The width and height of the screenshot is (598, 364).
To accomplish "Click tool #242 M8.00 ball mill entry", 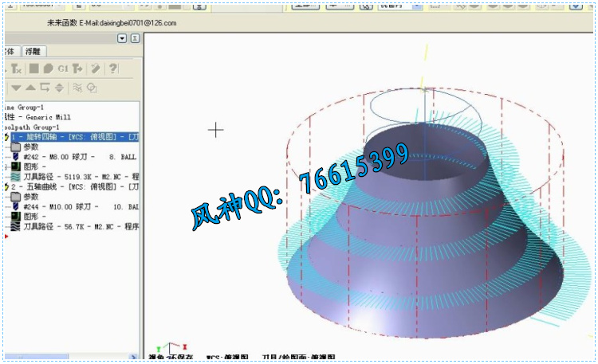I will [x=72, y=157].
